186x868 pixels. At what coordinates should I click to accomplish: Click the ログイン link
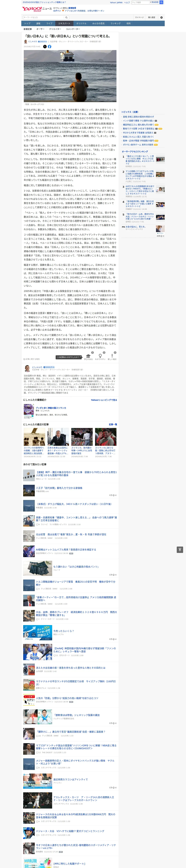point(57,11)
